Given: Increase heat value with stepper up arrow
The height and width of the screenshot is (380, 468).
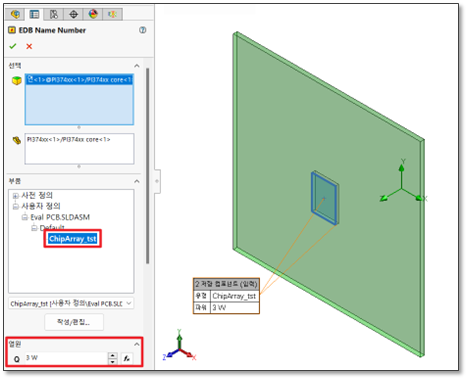Looking at the screenshot, I should [x=113, y=356].
